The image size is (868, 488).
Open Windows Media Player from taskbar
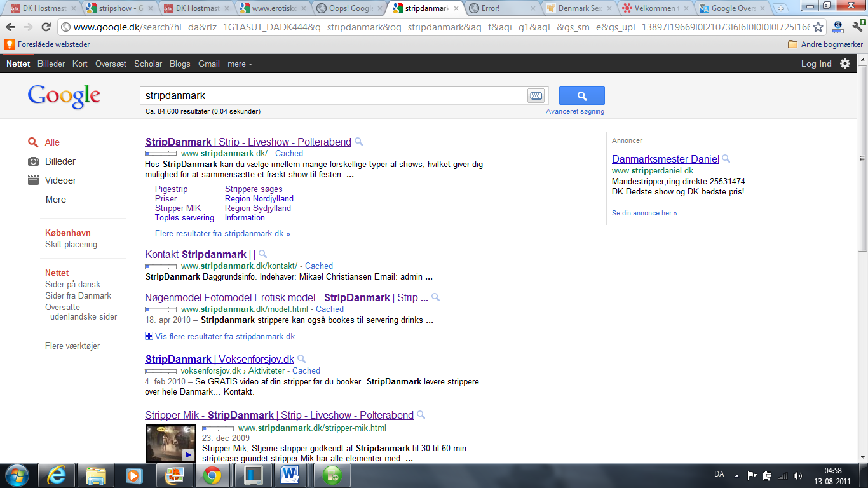pyautogui.click(x=133, y=475)
